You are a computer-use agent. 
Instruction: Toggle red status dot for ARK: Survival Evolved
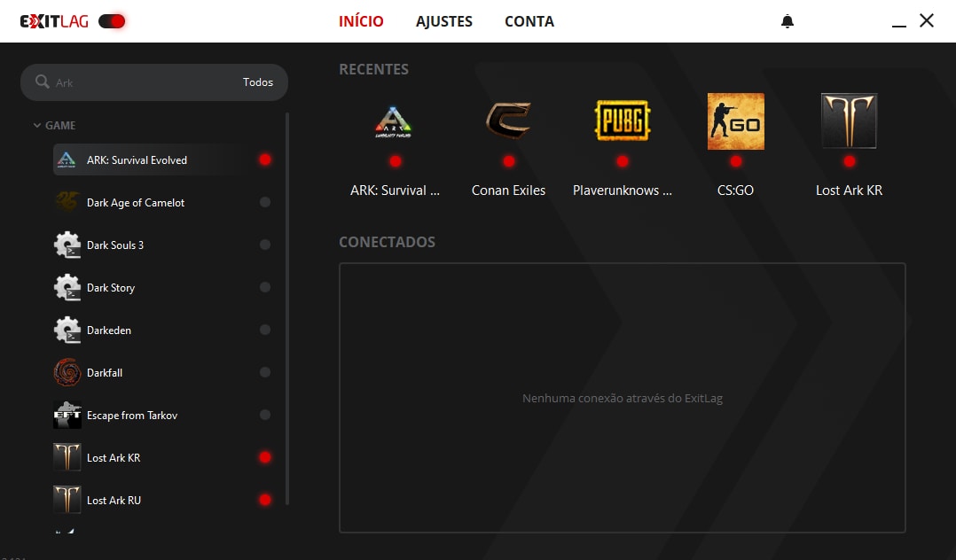(x=264, y=160)
